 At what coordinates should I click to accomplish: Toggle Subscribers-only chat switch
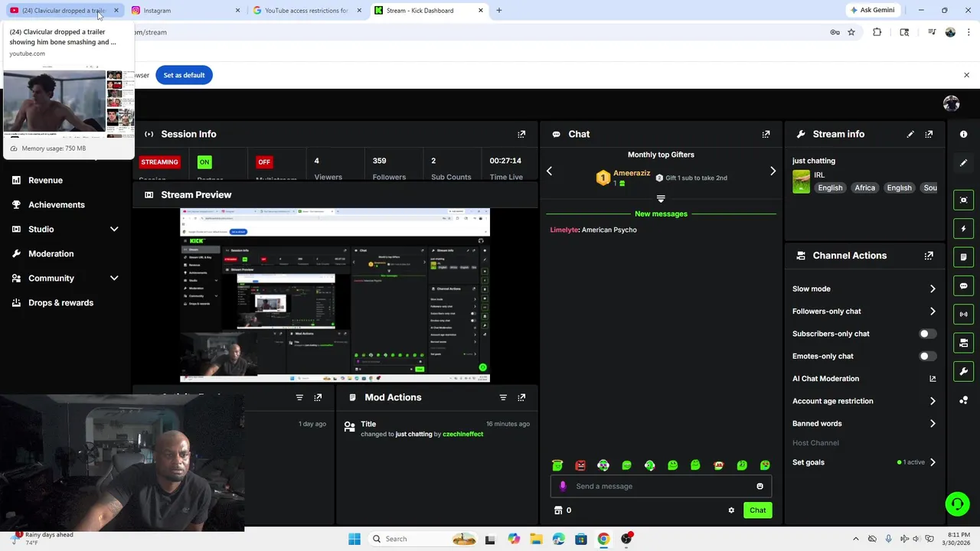[x=926, y=334]
